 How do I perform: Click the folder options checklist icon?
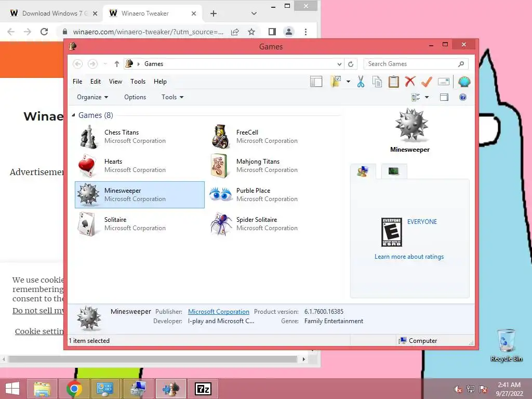336,82
